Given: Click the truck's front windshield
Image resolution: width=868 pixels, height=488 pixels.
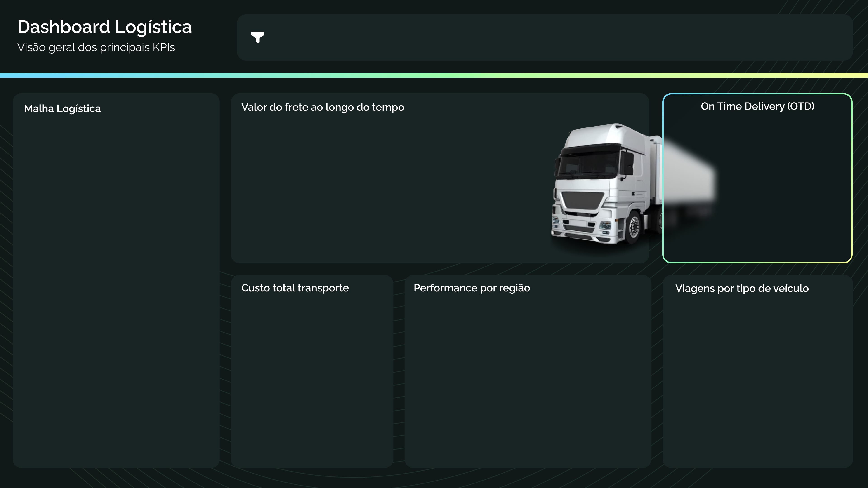Looking at the screenshot, I should click(x=588, y=163).
